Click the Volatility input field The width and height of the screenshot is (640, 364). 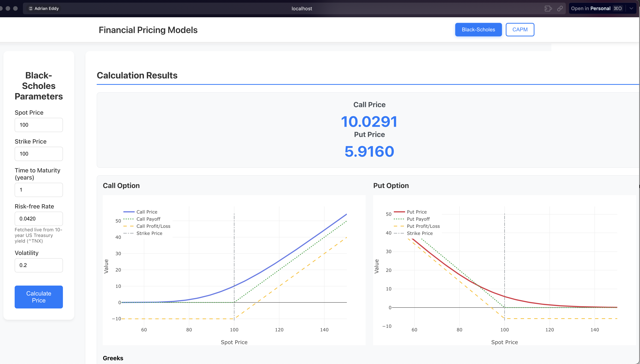coord(38,265)
